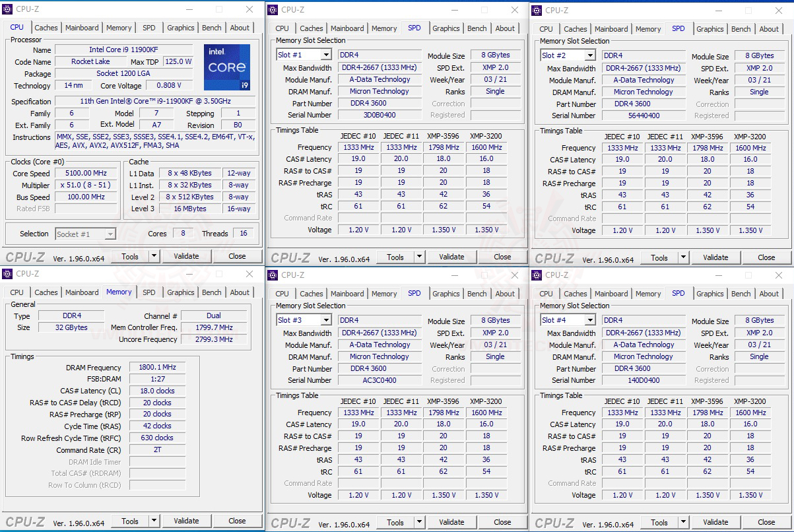
Task: Open the Slot #1 memory slot selector
Action: click(304, 55)
